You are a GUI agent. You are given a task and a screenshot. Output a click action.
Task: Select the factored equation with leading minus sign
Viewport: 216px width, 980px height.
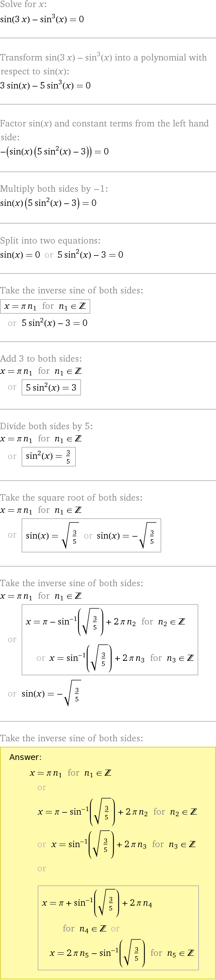point(54,152)
